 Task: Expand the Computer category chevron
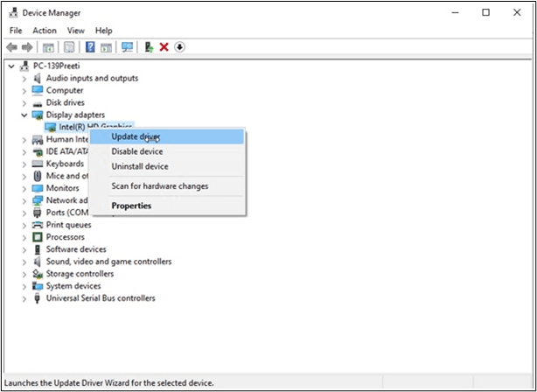tap(24, 91)
